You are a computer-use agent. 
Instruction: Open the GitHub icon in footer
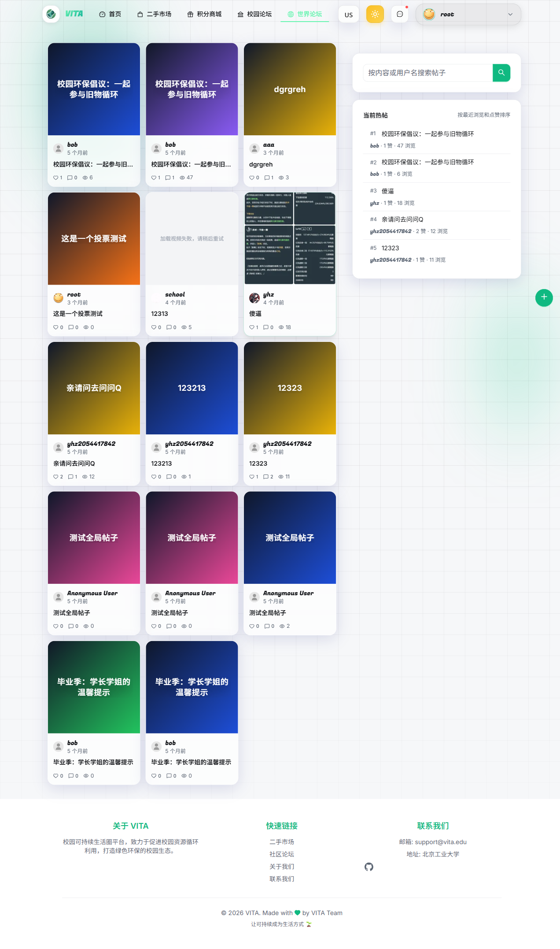[369, 867]
